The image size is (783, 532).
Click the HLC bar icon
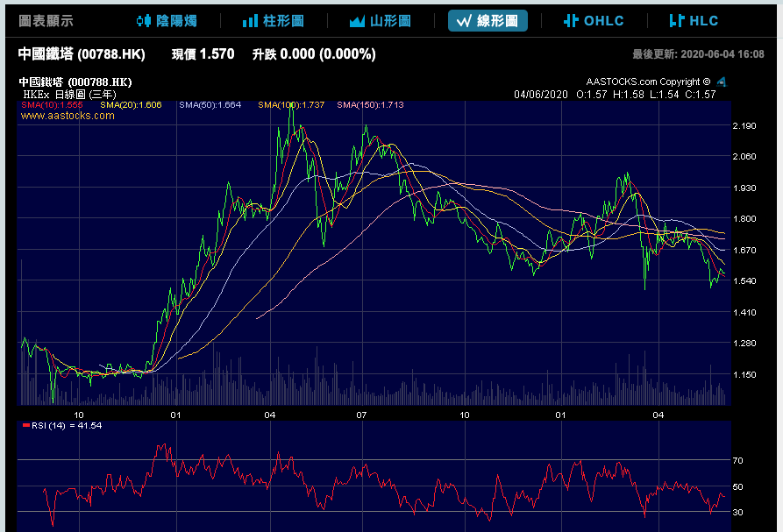tap(677, 21)
